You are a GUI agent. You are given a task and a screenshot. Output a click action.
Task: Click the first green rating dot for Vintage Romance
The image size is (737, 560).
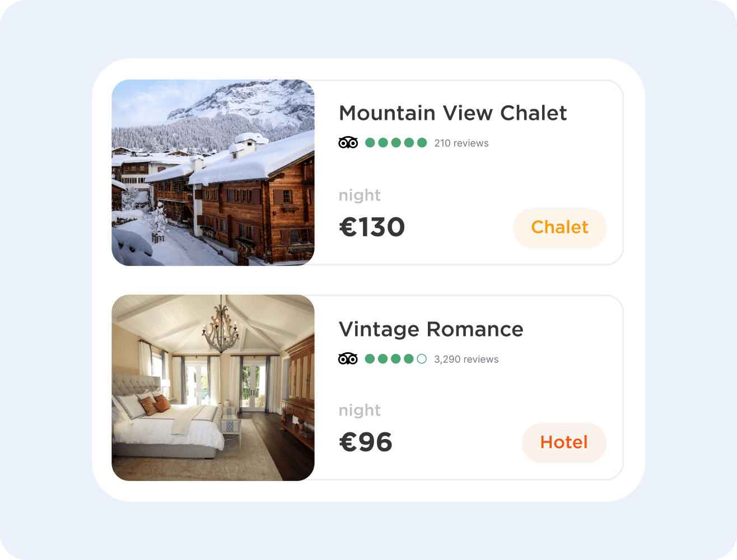point(370,358)
